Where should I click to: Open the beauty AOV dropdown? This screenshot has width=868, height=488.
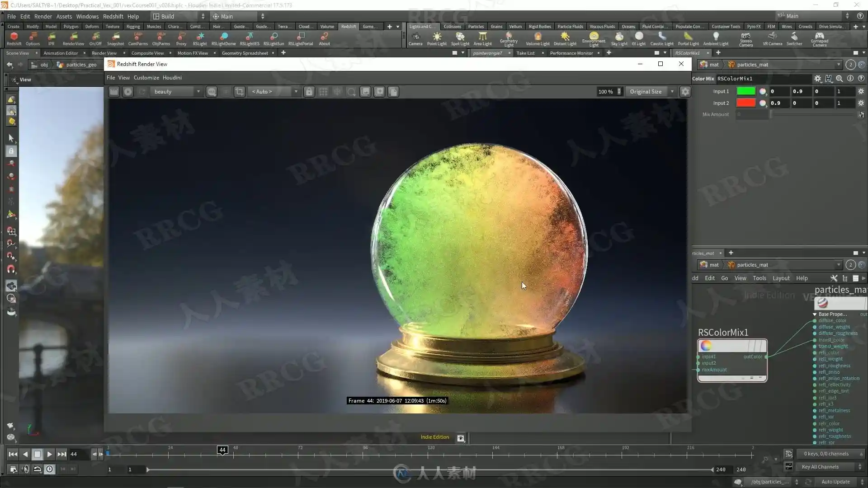(176, 92)
